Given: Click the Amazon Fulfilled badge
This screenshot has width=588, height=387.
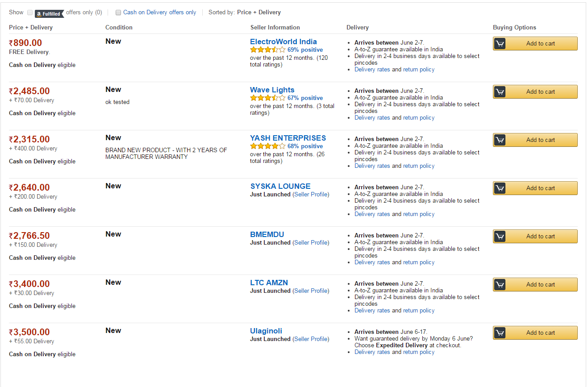Looking at the screenshot, I should click(49, 13).
